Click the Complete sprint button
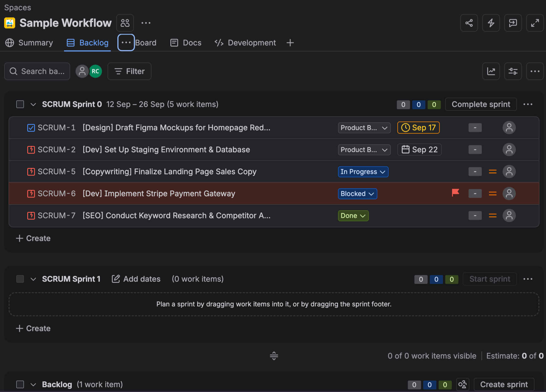This screenshot has height=392, width=546. tap(481, 104)
